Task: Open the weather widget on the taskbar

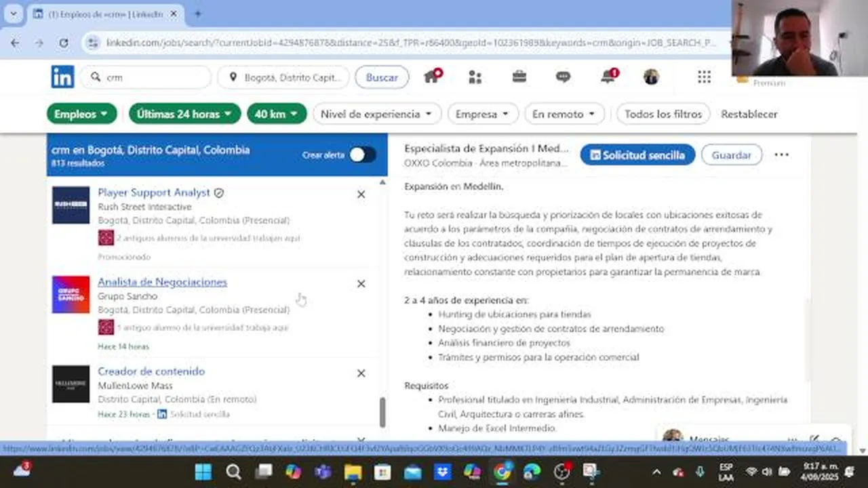Action: click(22, 470)
